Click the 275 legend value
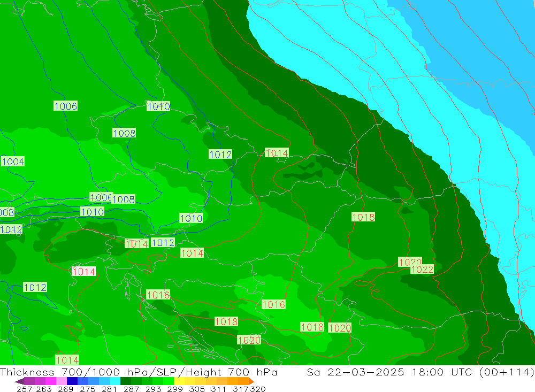The height and width of the screenshot is (392, 535). click(x=87, y=389)
